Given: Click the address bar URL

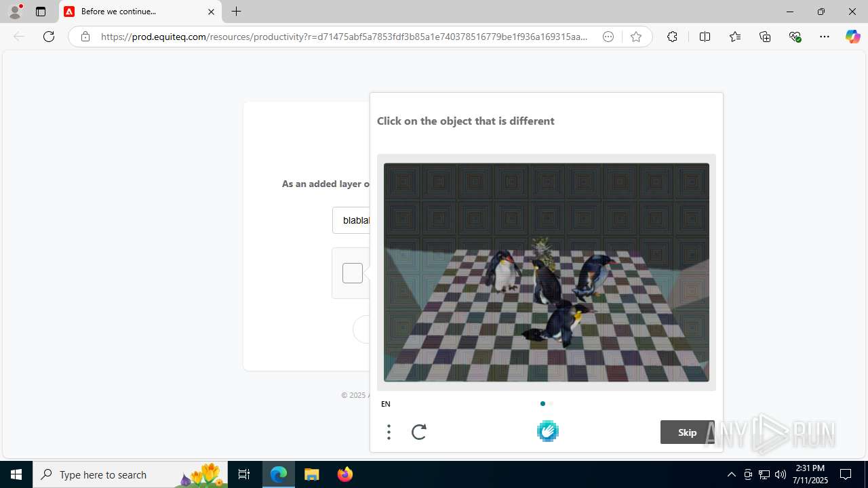Looking at the screenshot, I should tap(344, 37).
